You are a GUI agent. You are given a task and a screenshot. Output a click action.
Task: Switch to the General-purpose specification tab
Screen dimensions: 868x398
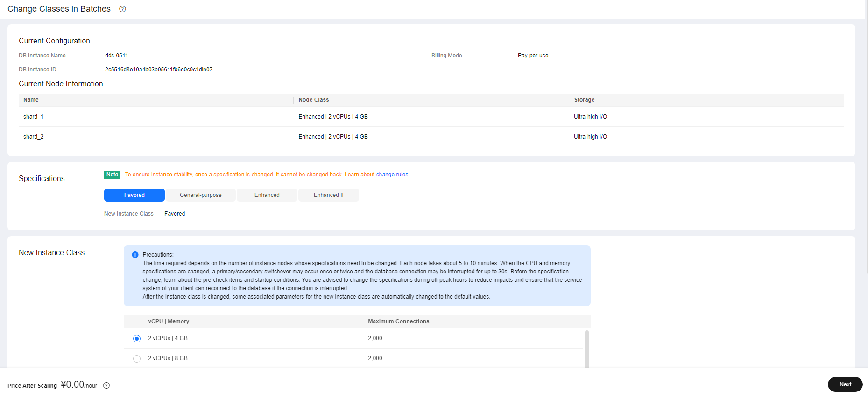pos(201,195)
